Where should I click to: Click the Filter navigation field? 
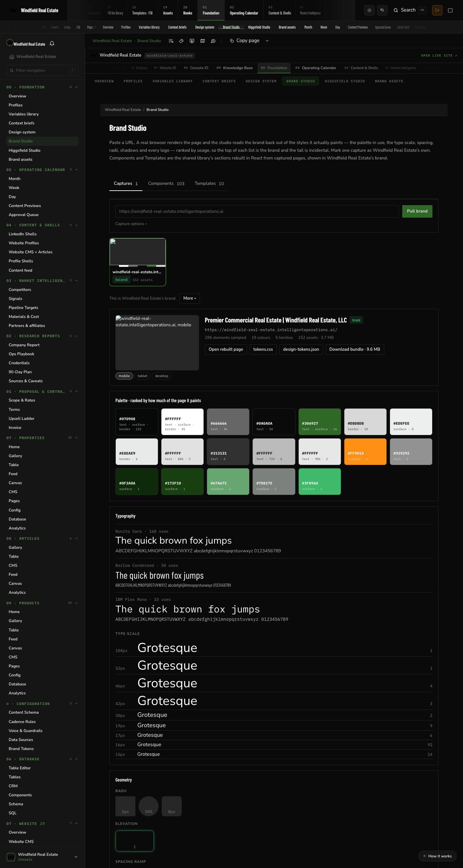pyautogui.click(x=42, y=70)
